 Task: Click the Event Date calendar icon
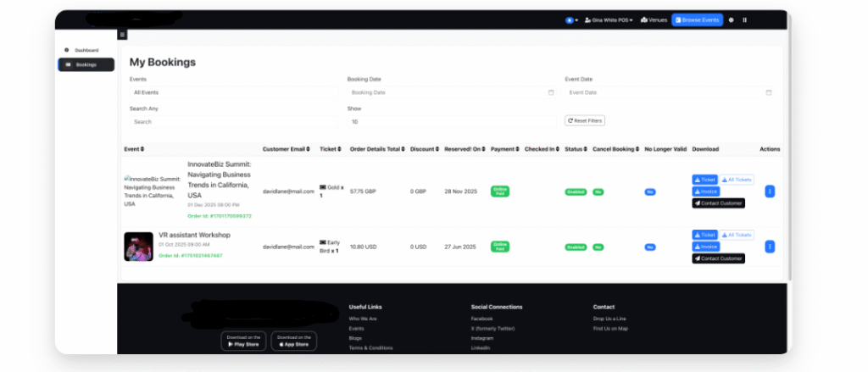(769, 92)
